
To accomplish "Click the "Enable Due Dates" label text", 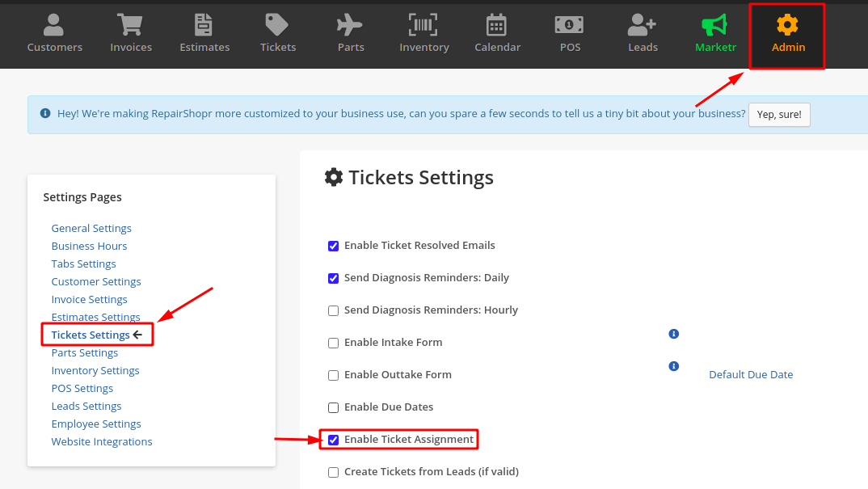I will pos(389,407).
